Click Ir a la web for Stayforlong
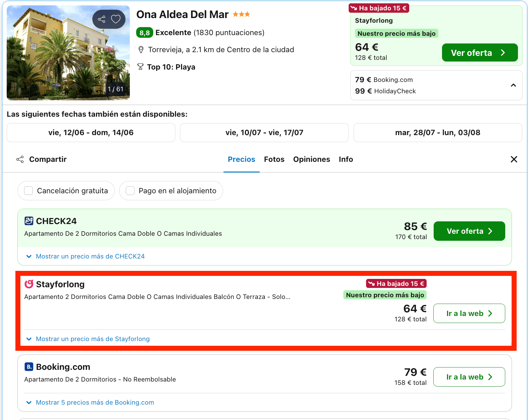Viewport: 528px width, 420px height. (469, 313)
